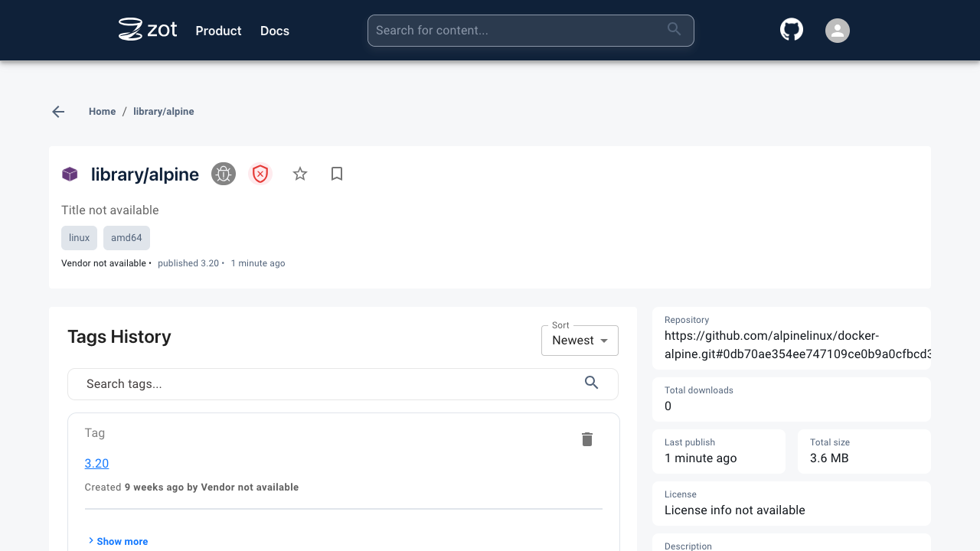Open the zot logo home link
980x551 pixels.
pos(148,30)
